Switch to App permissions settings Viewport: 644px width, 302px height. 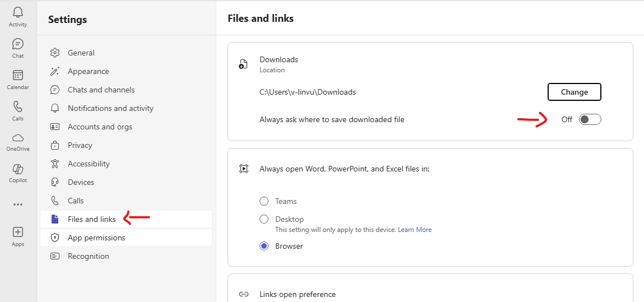pos(96,238)
